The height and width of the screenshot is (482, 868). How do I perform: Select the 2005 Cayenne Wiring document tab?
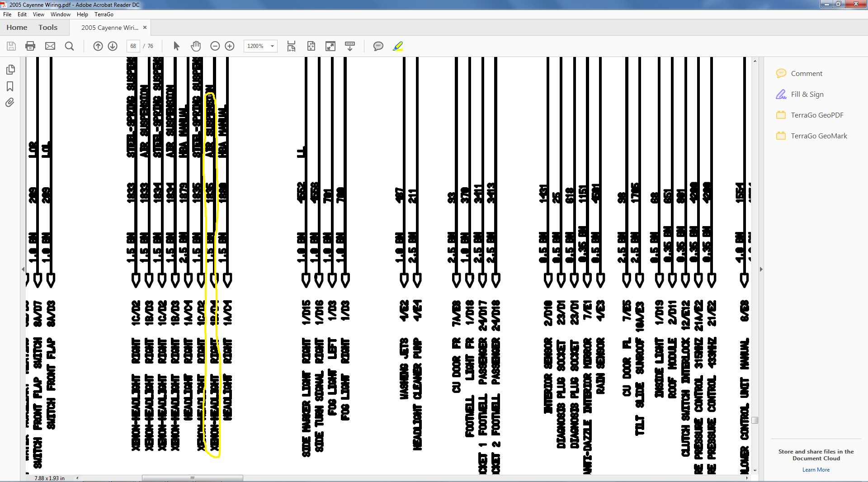coord(110,28)
